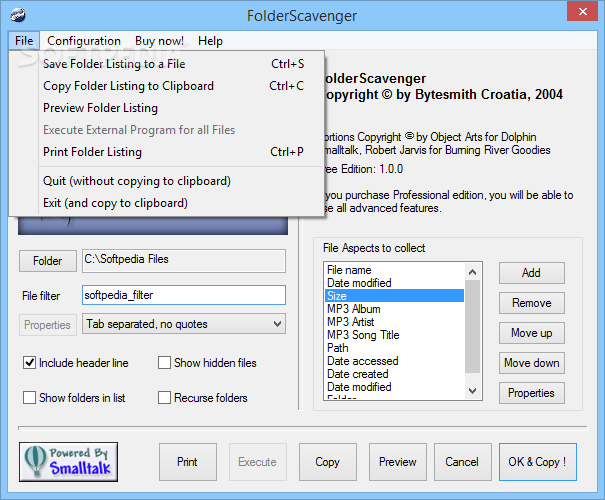Select Date accessed in the aspects list
The width and height of the screenshot is (605, 500).
pyautogui.click(x=394, y=361)
